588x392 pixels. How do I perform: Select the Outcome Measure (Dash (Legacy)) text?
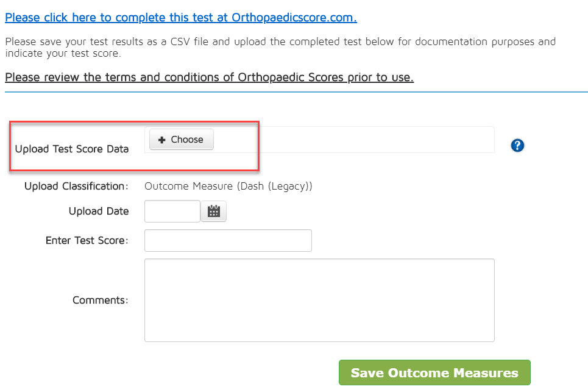coord(228,186)
